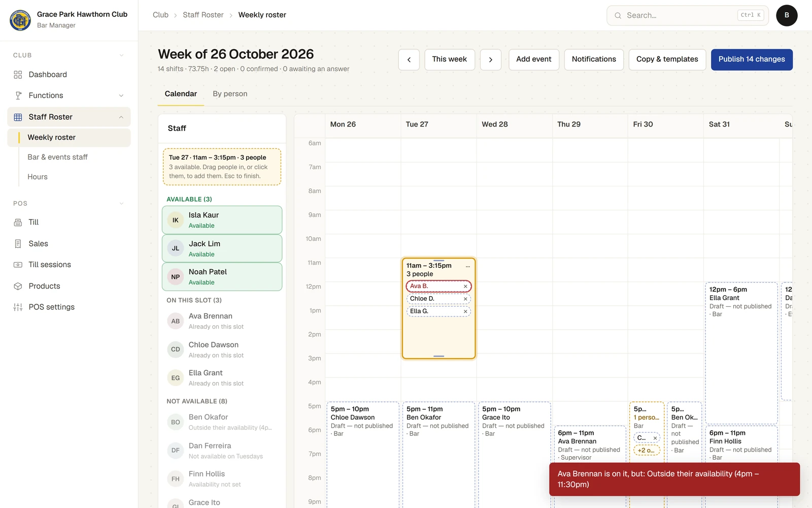Adjust the top resize handle of the 11am shift

point(439,261)
